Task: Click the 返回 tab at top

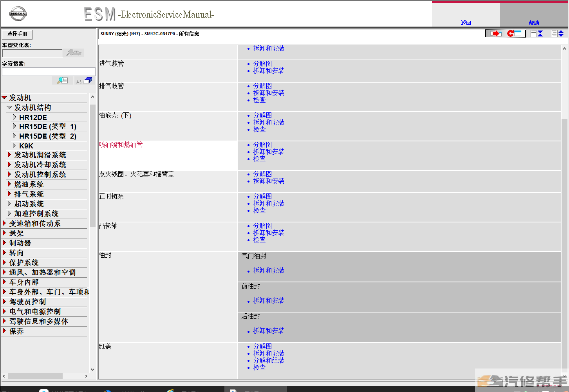Action: pyautogui.click(x=466, y=23)
